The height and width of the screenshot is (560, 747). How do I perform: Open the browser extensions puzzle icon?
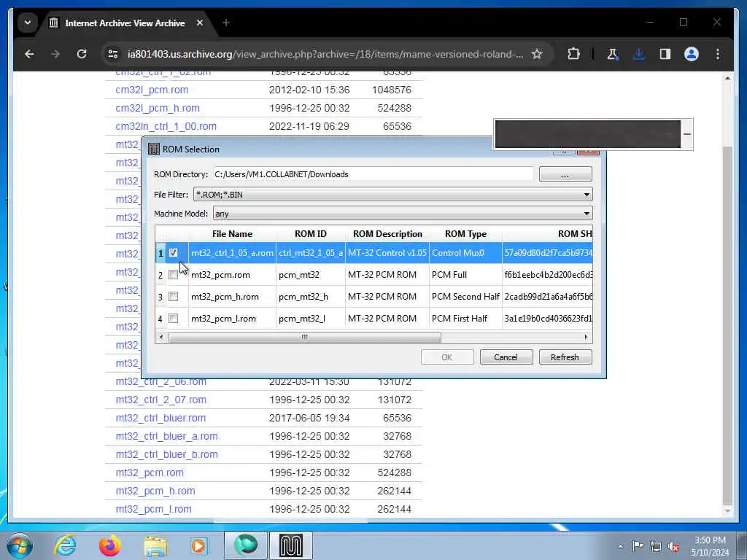pyautogui.click(x=573, y=54)
